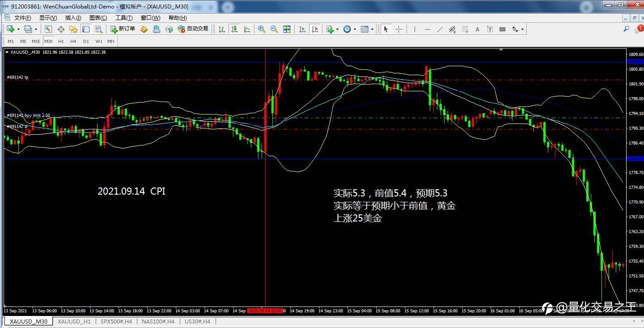Open the 帮助(H) menu

pos(178,18)
